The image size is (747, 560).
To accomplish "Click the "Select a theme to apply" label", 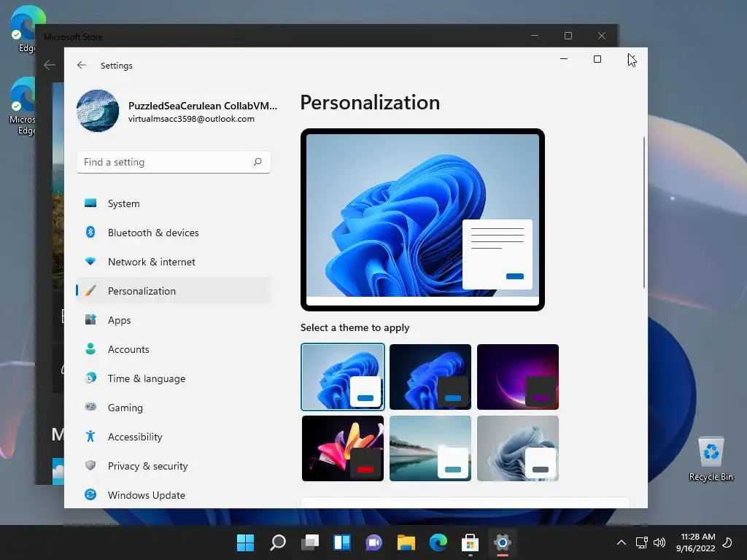I will coord(355,327).
